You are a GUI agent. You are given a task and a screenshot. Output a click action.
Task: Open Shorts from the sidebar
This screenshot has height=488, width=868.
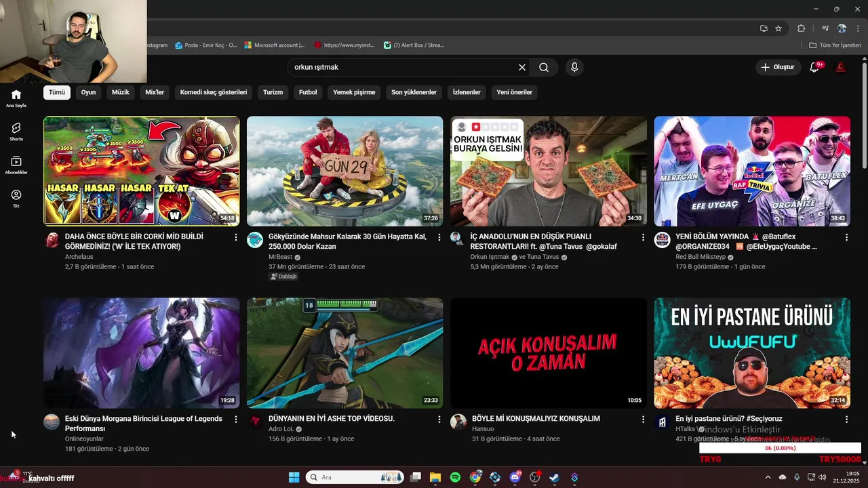(x=16, y=131)
